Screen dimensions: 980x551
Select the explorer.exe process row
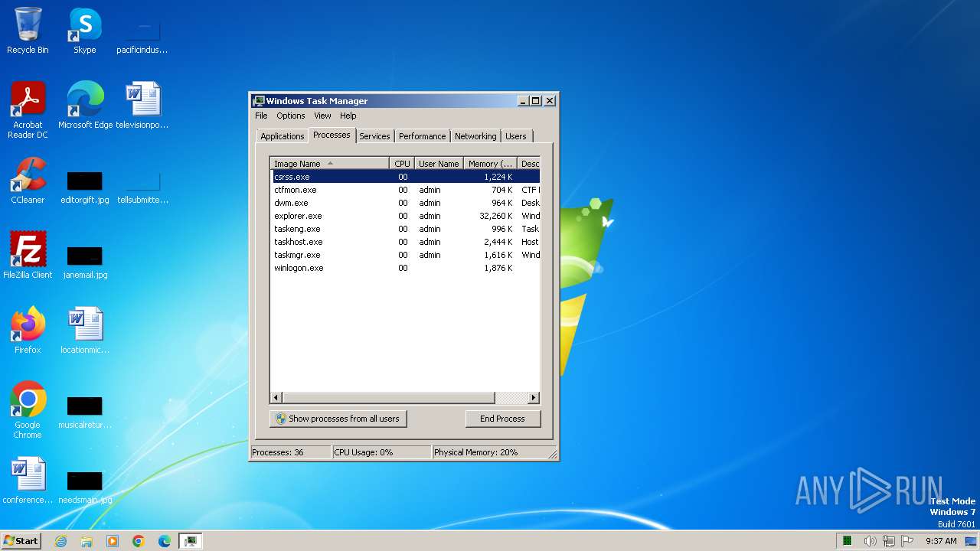pyautogui.click(x=405, y=216)
